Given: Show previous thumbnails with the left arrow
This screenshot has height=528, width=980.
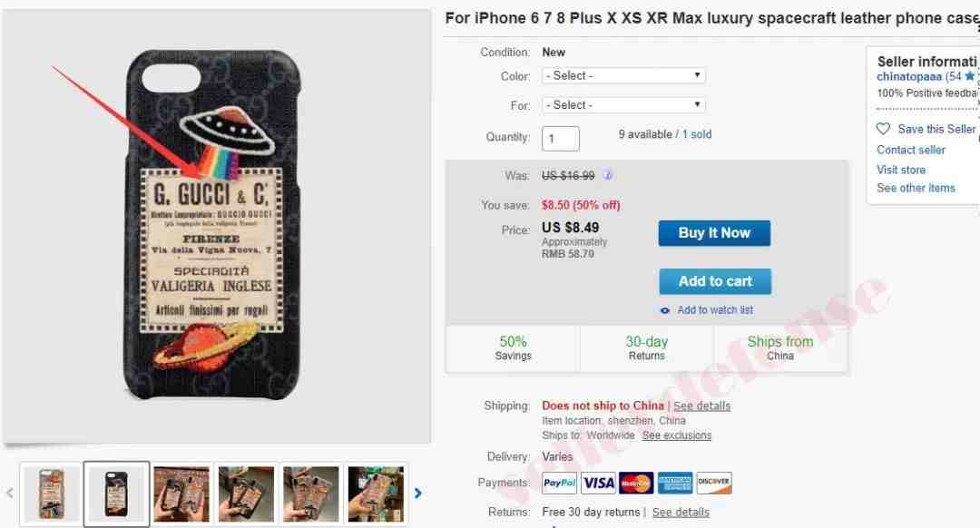Looking at the screenshot, I should click(9, 493).
